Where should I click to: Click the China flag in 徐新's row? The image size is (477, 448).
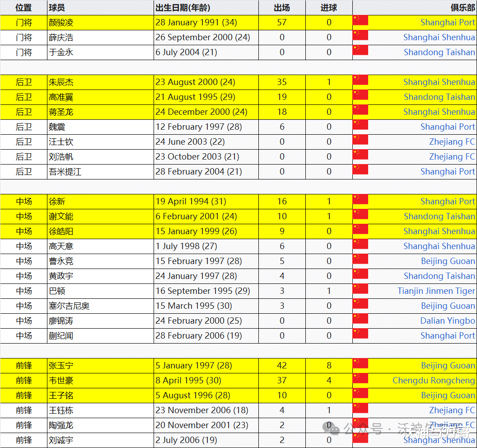click(360, 199)
